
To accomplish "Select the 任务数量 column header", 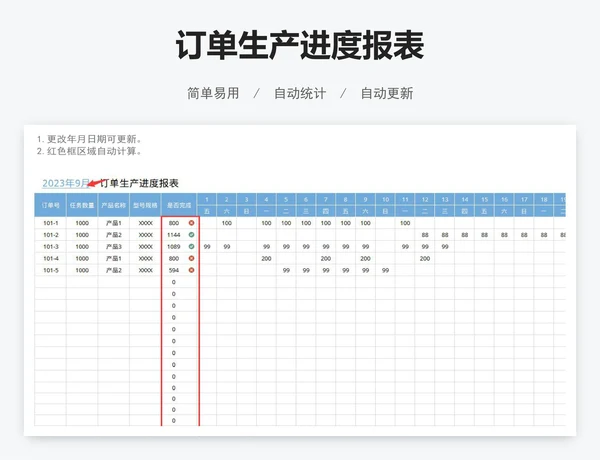I will [x=82, y=205].
